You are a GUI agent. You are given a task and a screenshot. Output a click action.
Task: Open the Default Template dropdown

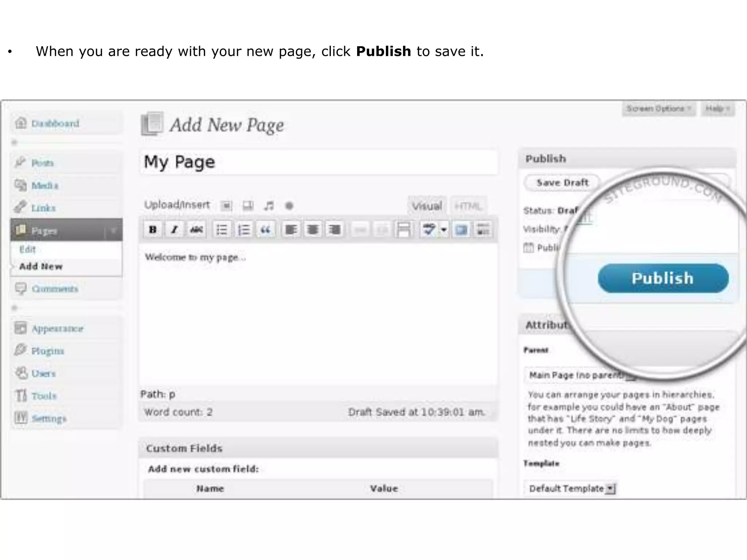pos(571,489)
